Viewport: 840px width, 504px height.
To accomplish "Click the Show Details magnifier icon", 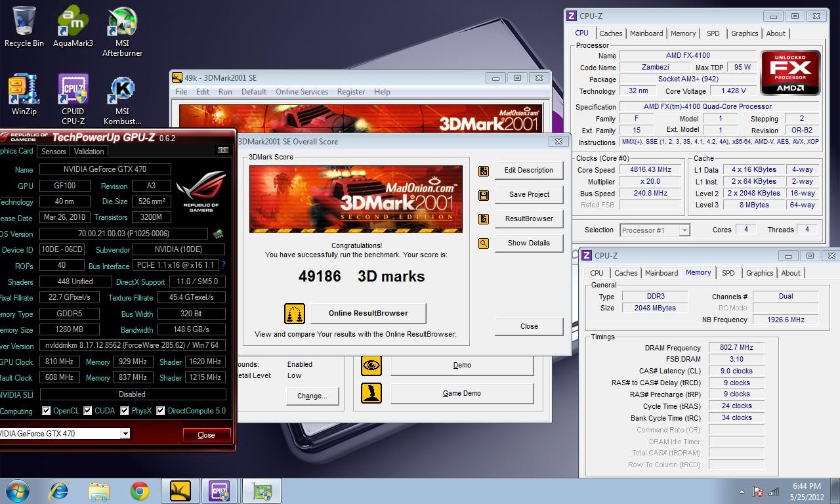I will 484,243.
